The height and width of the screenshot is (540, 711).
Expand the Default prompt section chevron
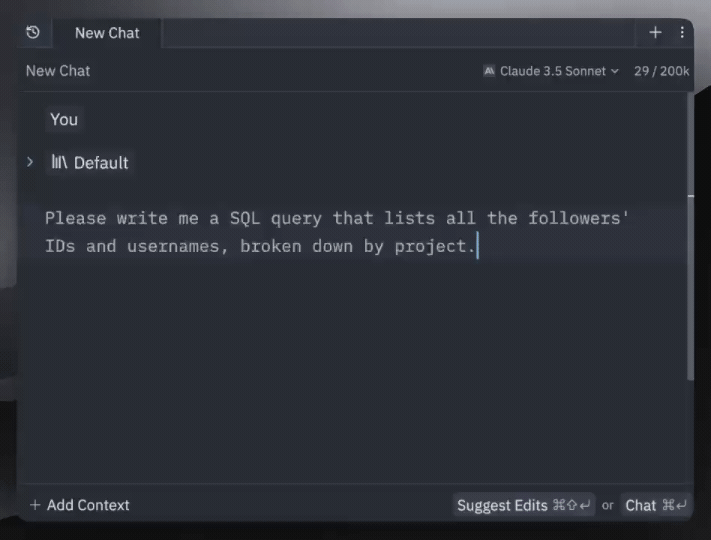pos(30,162)
